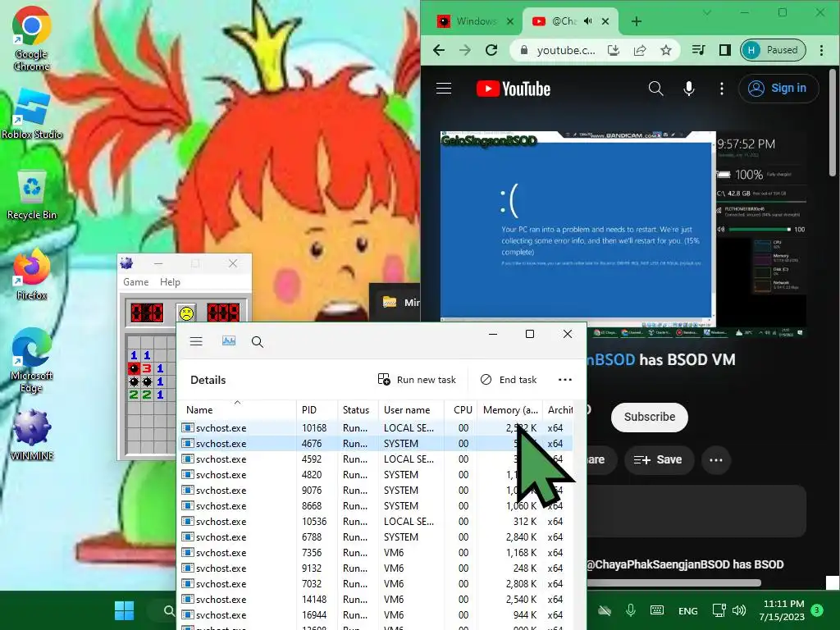Click the YouTube Sign in button
This screenshot has height=630, width=840.
(x=778, y=89)
